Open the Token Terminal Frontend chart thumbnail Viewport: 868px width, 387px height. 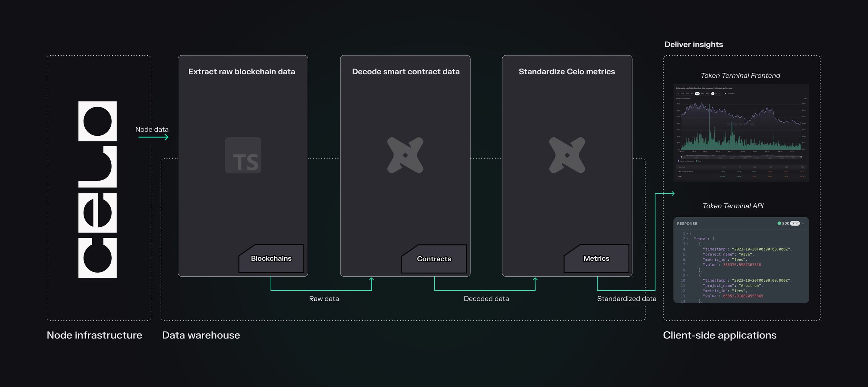tap(741, 133)
